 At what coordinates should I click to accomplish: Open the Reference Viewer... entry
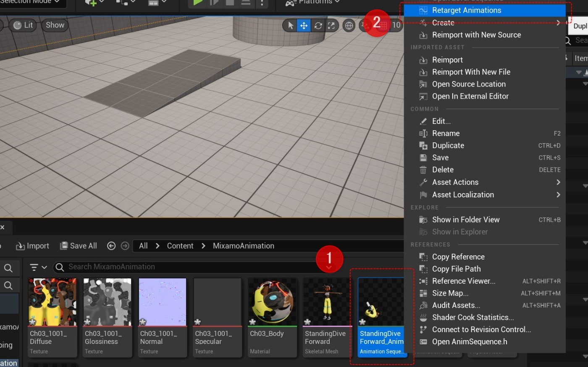(x=485, y=281)
